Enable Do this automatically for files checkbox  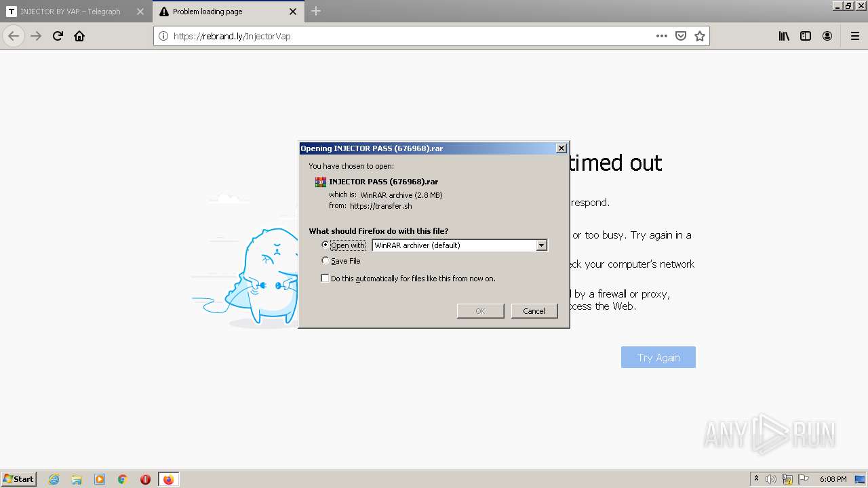325,278
